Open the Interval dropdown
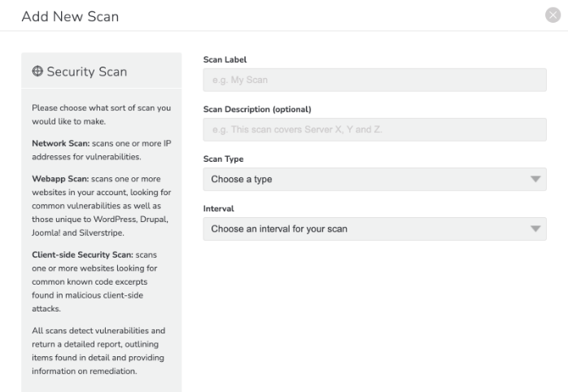The height and width of the screenshot is (392, 568). pyautogui.click(x=374, y=229)
